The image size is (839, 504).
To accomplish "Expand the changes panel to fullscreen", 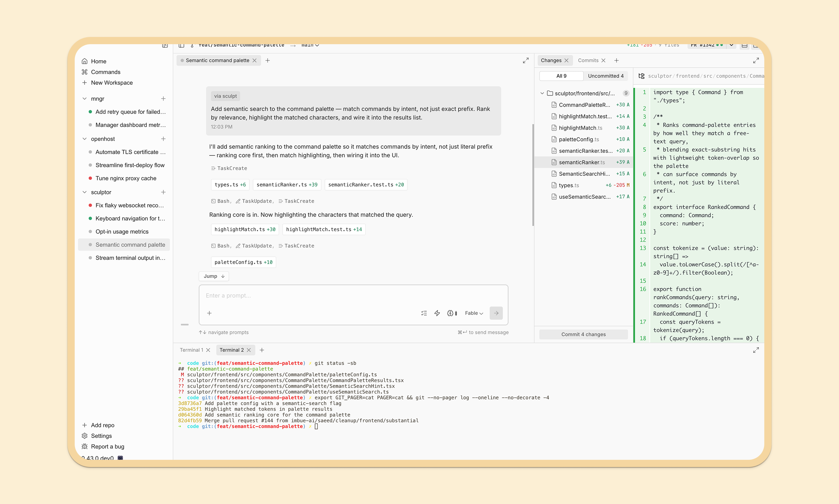I will (756, 61).
